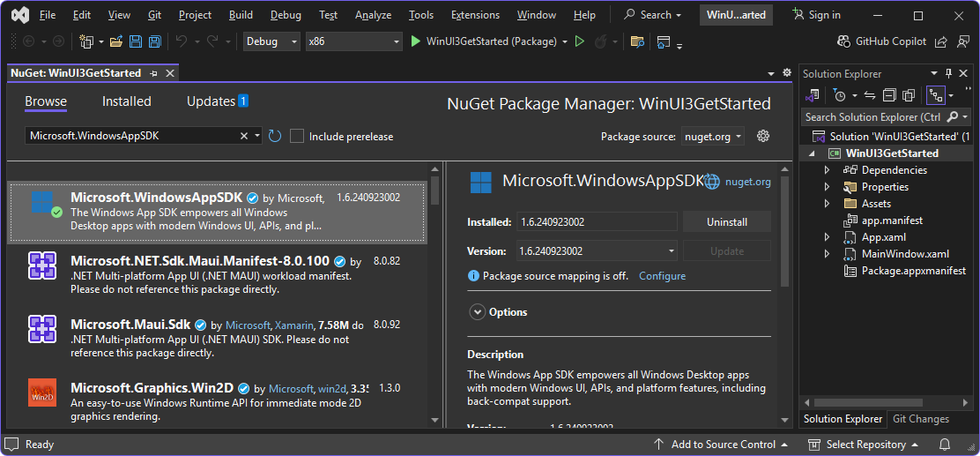The height and width of the screenshot is (456, 980).
Task: Select the Microsoft.Maui.Sdk package
Action: (217, 339)
